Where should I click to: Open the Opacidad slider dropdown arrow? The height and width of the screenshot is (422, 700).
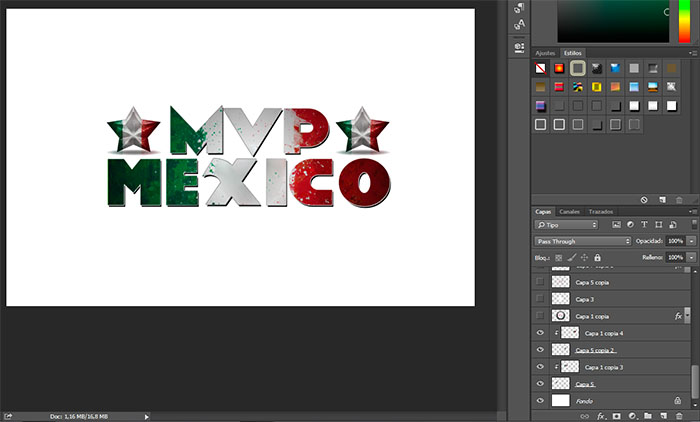(x=691, y=241)
